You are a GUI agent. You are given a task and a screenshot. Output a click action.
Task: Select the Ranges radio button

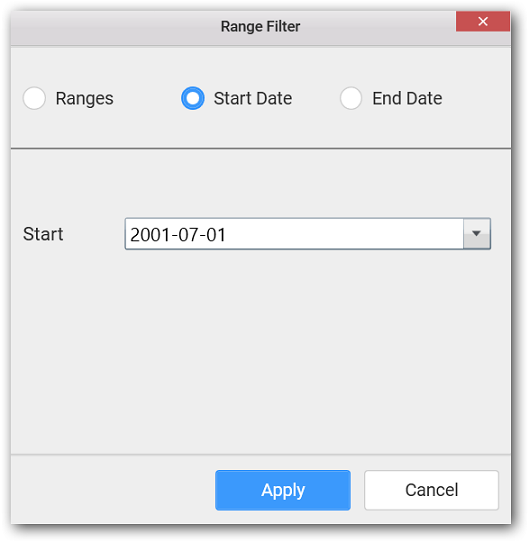34,98
